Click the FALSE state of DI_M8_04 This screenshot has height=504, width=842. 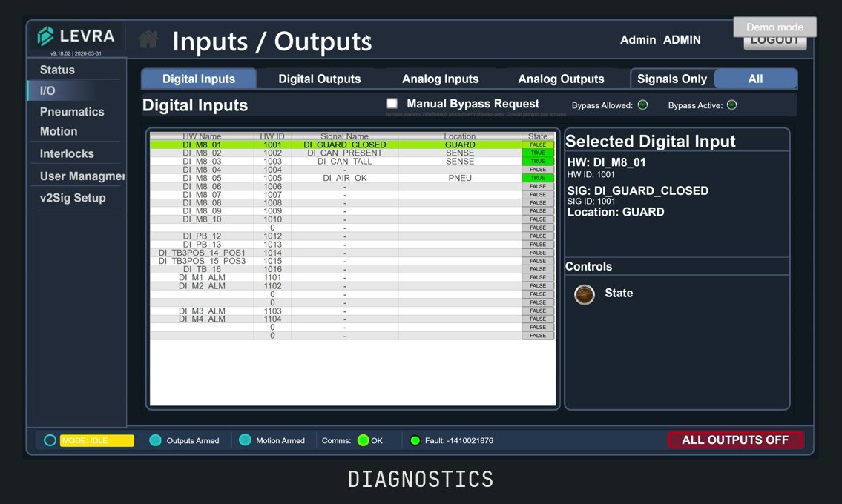click(538, 170)
